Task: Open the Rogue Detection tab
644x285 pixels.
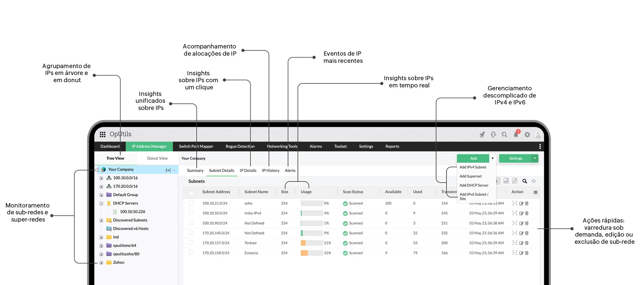Action: [240, 146]
